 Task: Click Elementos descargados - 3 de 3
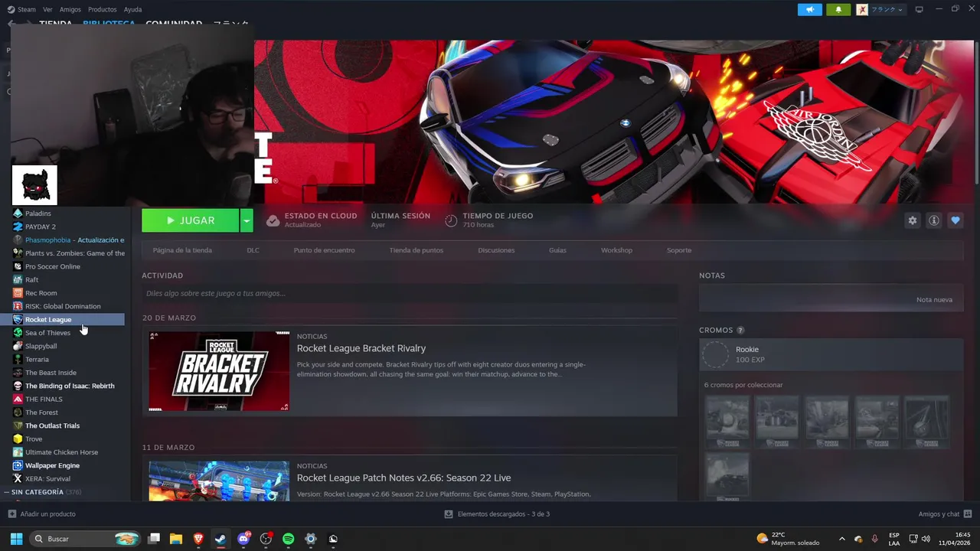(x=503, y=514)
